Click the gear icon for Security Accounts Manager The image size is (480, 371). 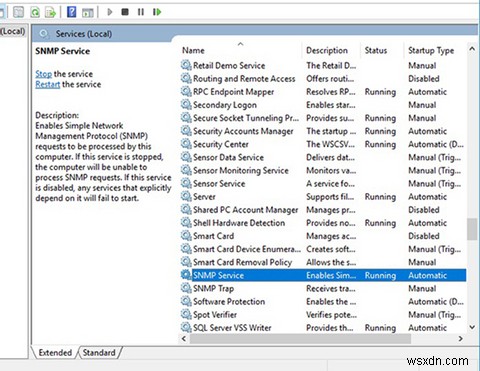click(x=186, y=131)
